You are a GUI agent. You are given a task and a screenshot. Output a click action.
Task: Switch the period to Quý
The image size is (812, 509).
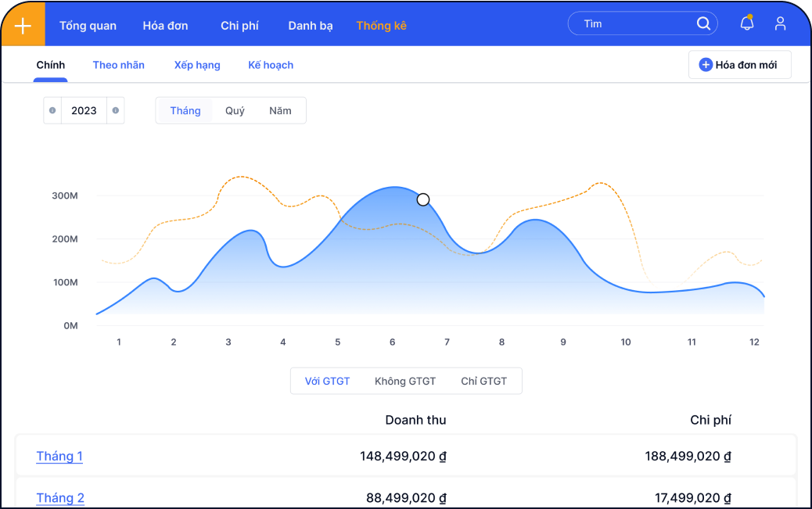pos(235,110)
